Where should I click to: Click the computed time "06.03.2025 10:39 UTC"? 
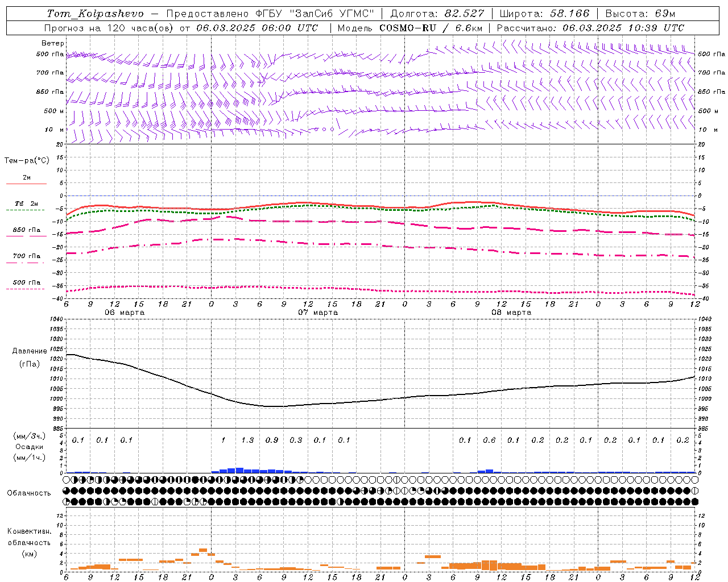[623, 28]
